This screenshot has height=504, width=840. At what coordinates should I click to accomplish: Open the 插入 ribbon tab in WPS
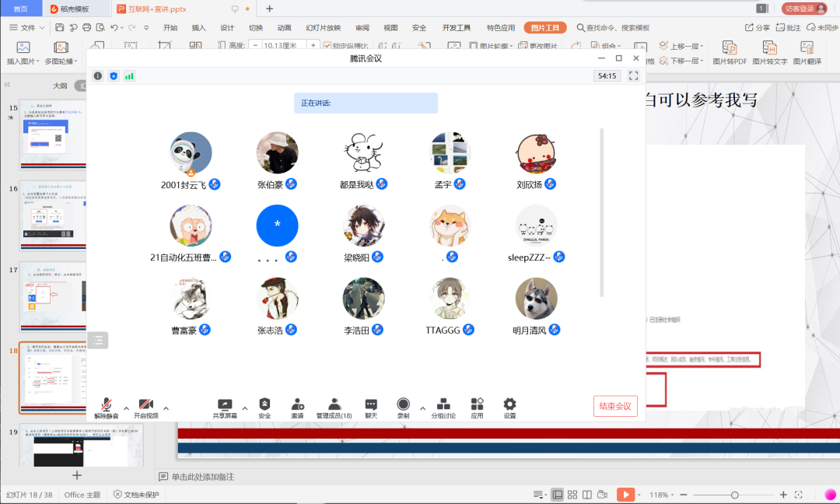(x=199, y=28)
